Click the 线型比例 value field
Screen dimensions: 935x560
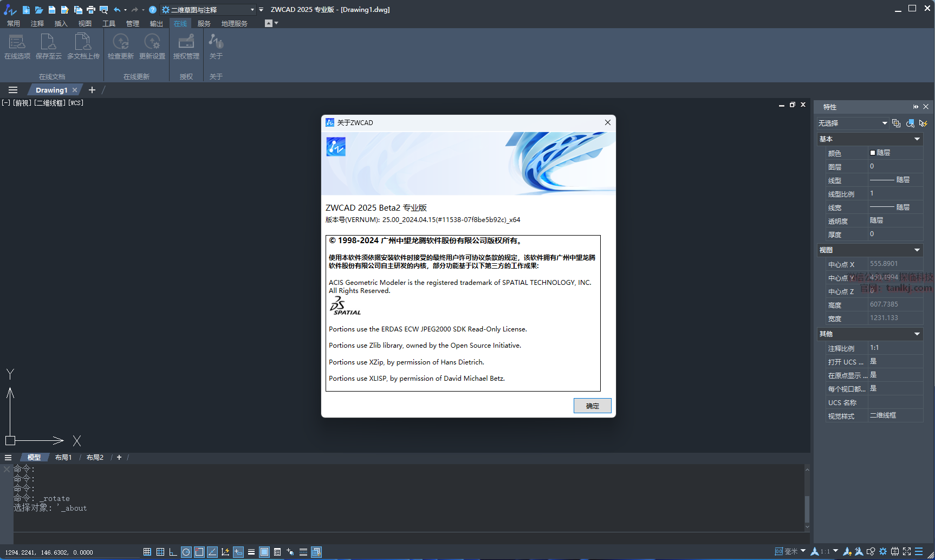895,193
